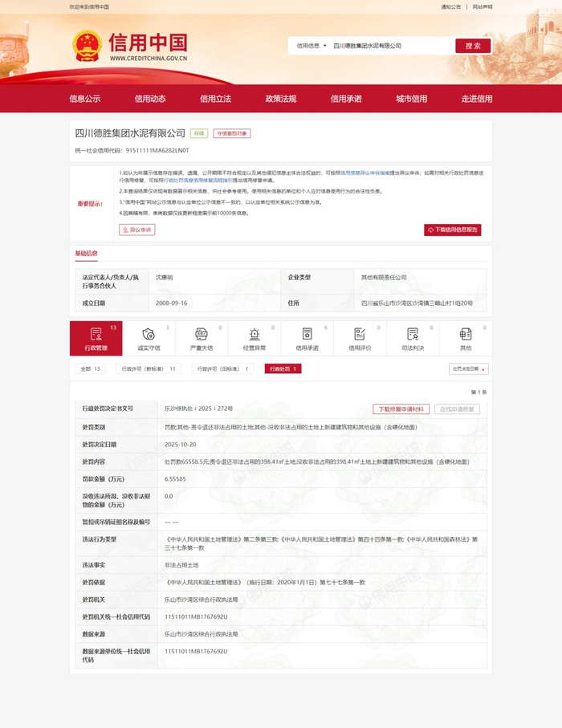
Task: Open the 处罚决定日期 sort dropdown
Action: (469, 369)
